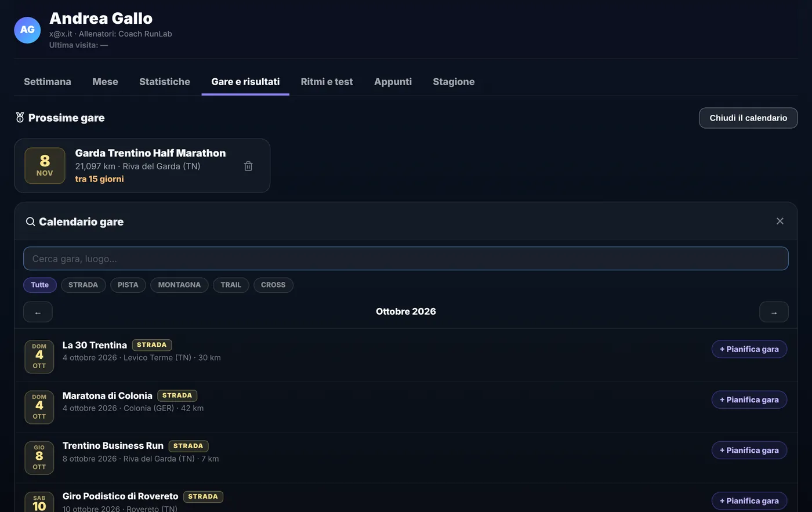The image size is (812, 512).
Task: Click the 8 NOV date badge
Action: 45,166
